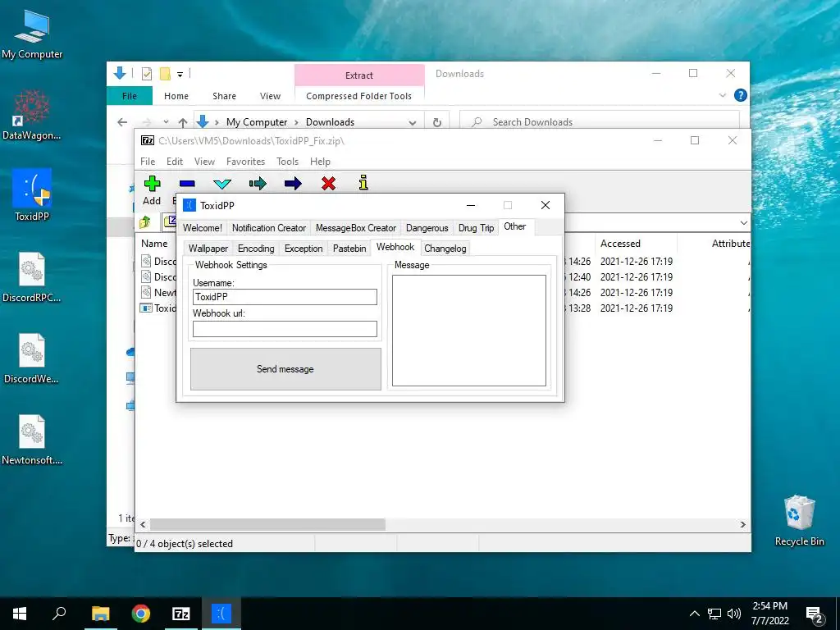
Task: Click the taskbar search magnifier
Action: (x=59, y=614)
